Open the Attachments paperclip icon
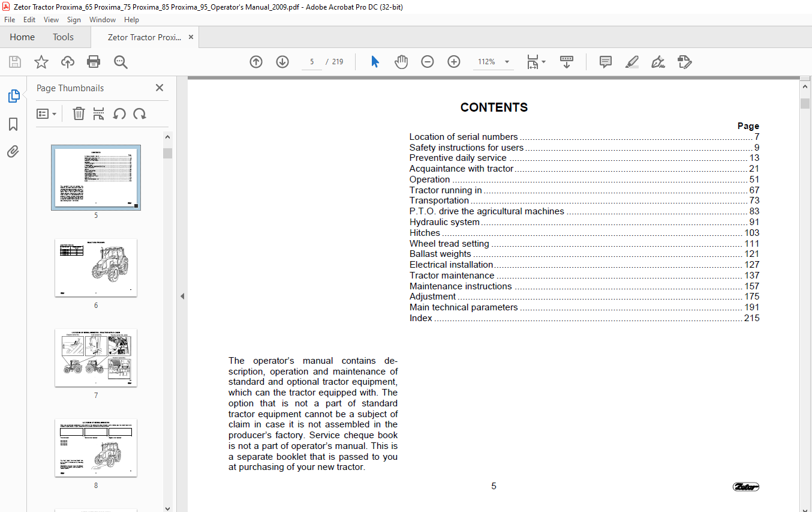The height and width of the screenshot is (512, 812). pos(13,151)
